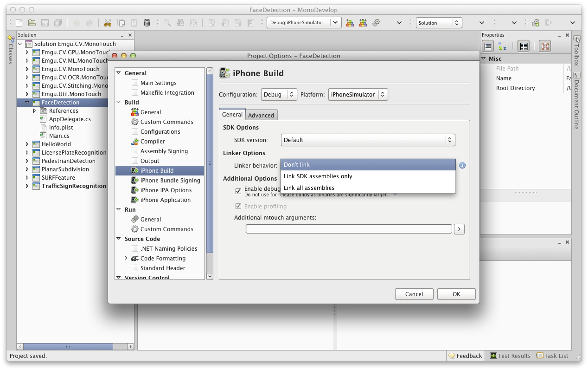The image size is (588, 370).
Task: Click the Feedback button in status bar
Action: click(x=465, y=356)
